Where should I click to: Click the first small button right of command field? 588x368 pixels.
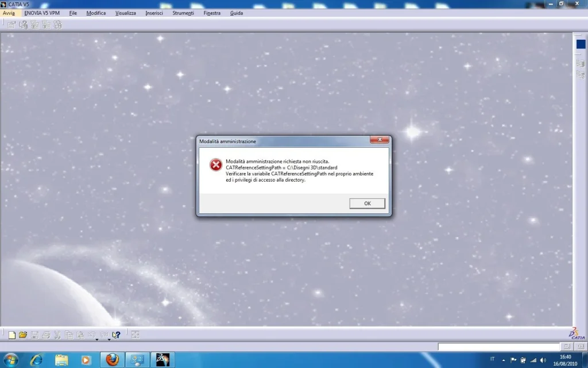click(567, 346)
